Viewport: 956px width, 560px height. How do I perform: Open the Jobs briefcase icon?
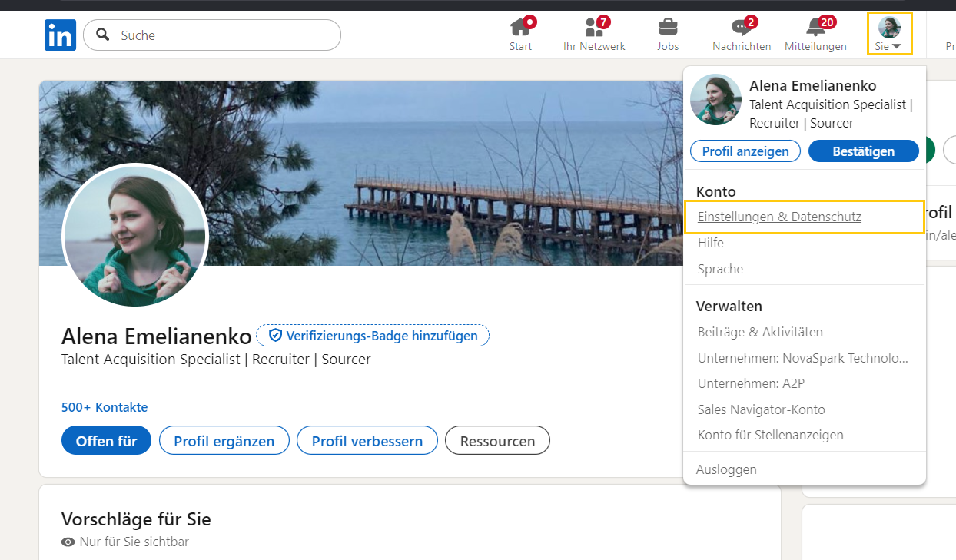[x=668, y=28]
